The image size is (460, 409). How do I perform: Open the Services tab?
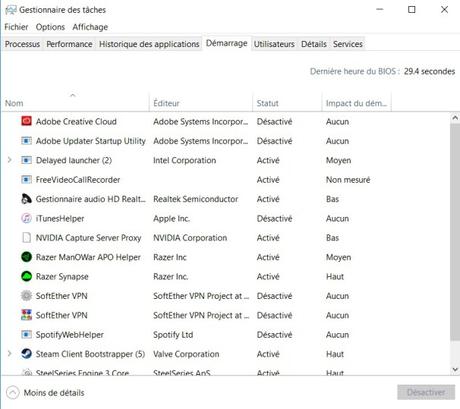tap(348, 44)
